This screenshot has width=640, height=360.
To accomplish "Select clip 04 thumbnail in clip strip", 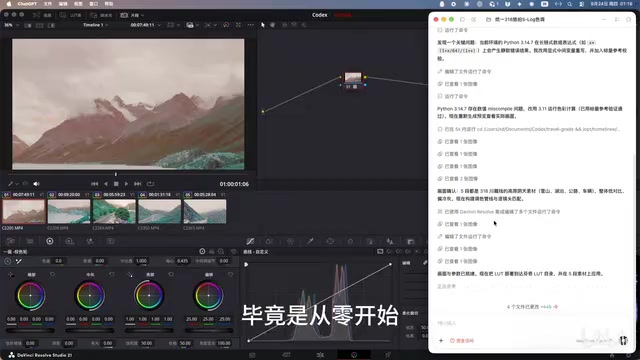I will point(159,211).
